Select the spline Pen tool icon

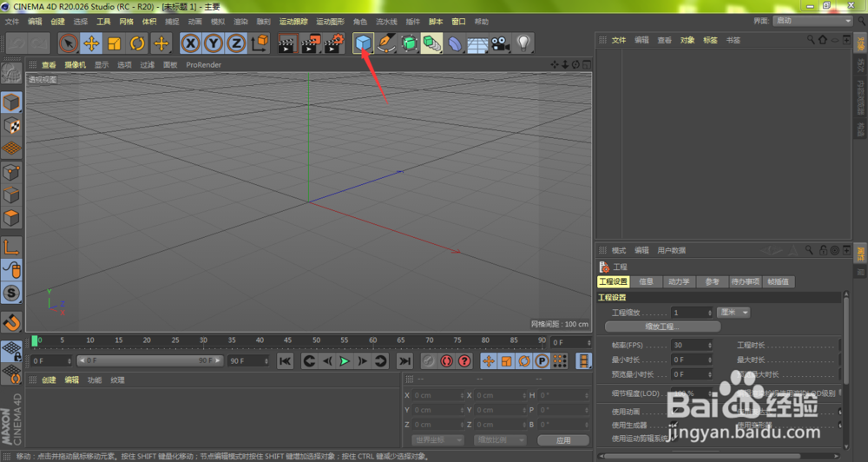[386, 43]
